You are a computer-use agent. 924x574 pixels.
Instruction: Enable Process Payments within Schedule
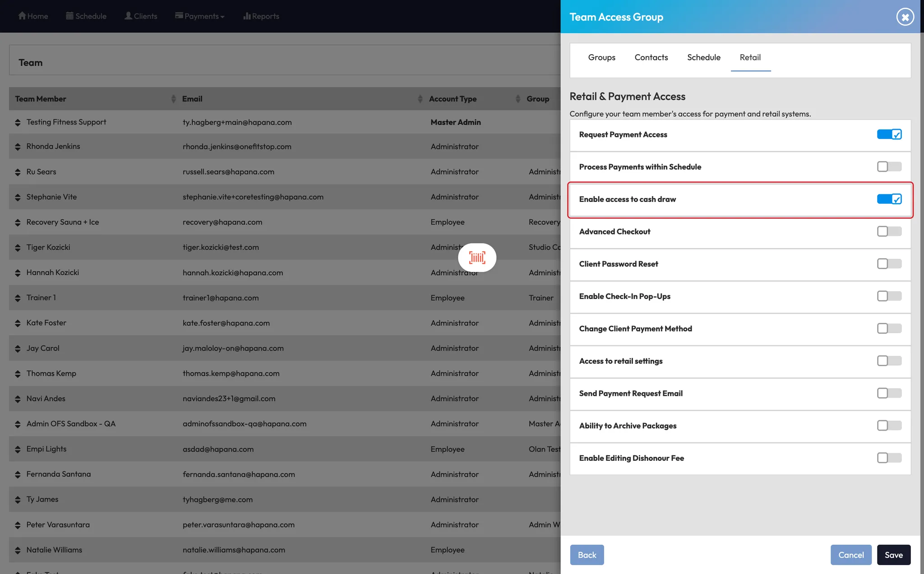pyautogui.click(x=889, y=167)
